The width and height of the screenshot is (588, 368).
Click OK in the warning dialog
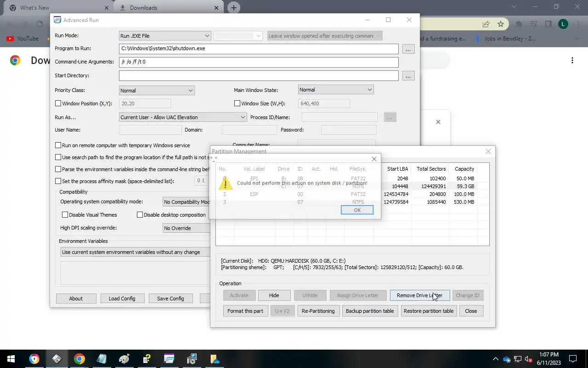(357, 210)
